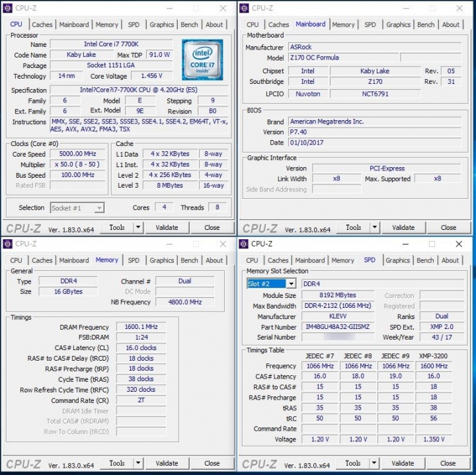
Task: Click the XMP 2.0 SPD Ext. value
Action: (442, 326)
